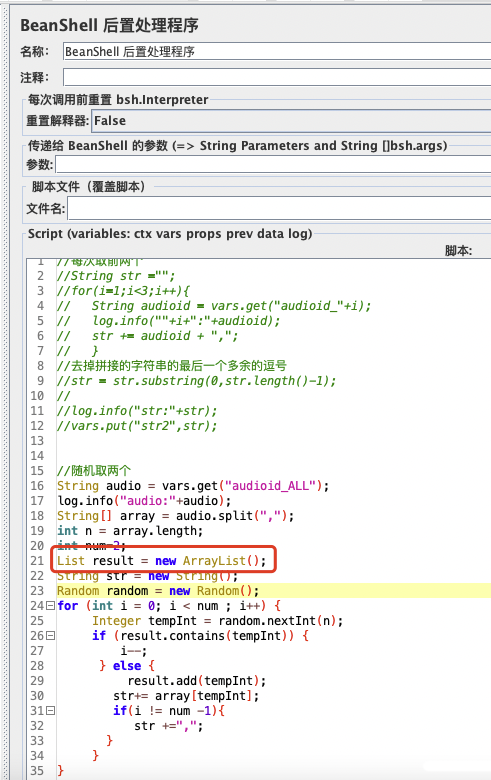491x780 pixels.
Task: Click the log.info("audio:"+audio) line
Action: point(144,501)
